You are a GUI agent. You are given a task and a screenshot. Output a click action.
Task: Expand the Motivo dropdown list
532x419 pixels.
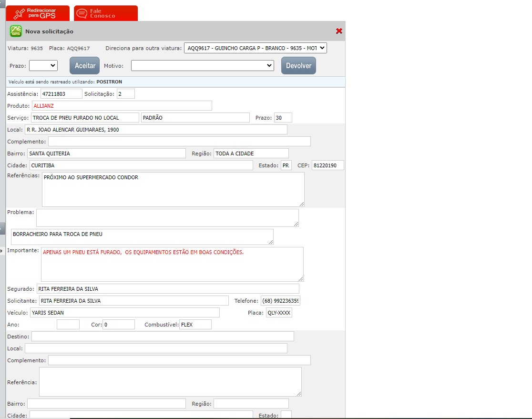(x=202, y=65)
